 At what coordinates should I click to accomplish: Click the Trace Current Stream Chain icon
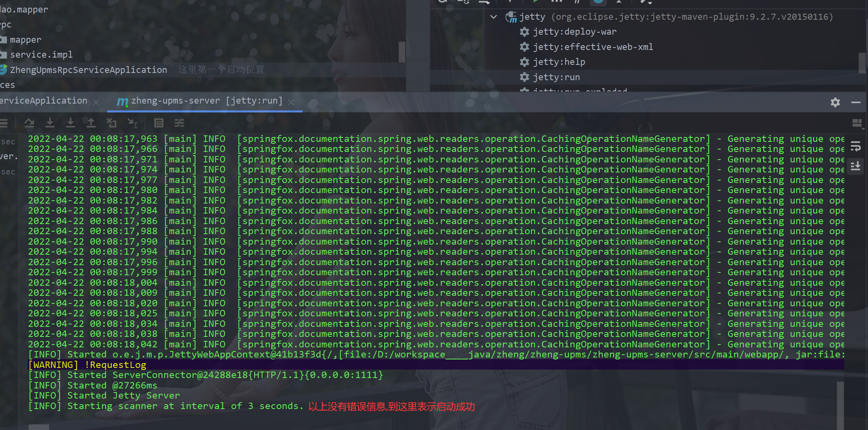(x=179, y=123)
